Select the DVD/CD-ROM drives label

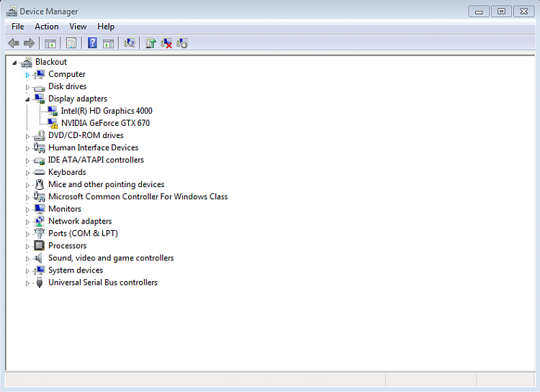click(x=86, y=135)
